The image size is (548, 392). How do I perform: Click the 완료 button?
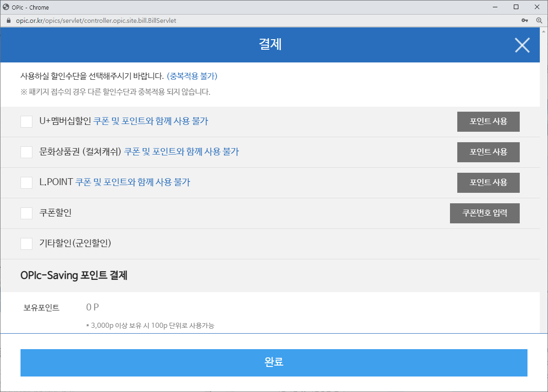(274, 362)
